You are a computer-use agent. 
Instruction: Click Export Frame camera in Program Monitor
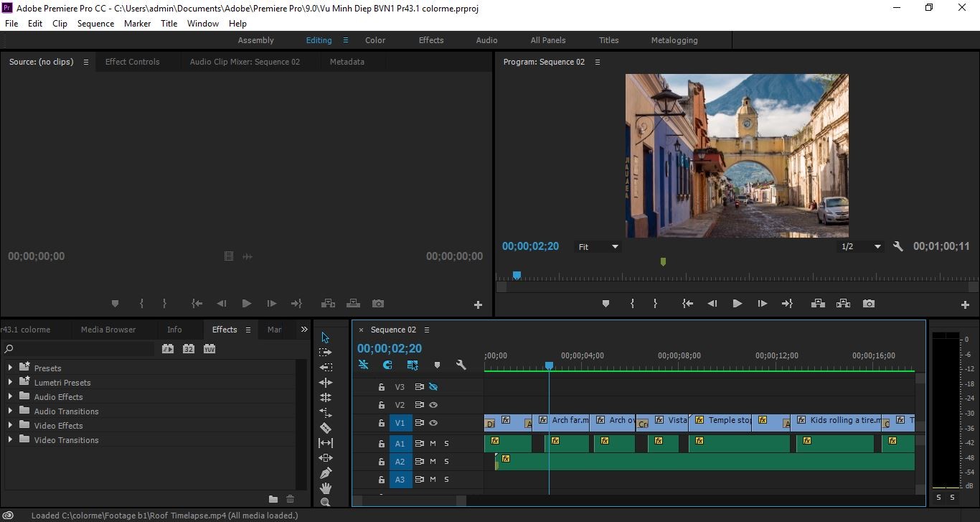pos(869,304)
